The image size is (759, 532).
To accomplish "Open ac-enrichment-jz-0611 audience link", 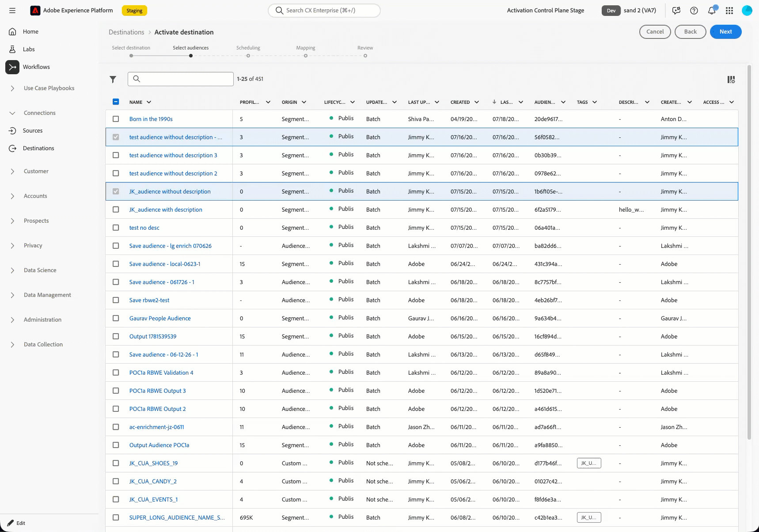I will pyautogui.click(x=156, y=427).
